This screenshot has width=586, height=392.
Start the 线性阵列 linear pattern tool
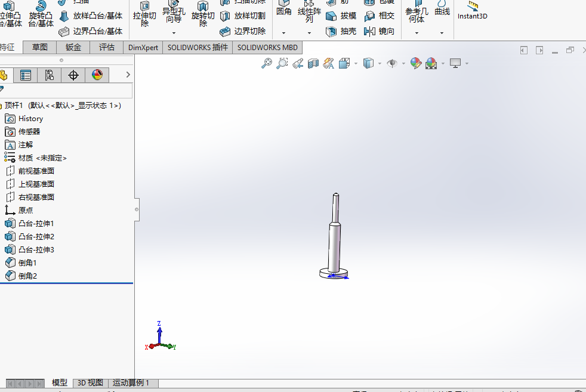coord(309,12)
